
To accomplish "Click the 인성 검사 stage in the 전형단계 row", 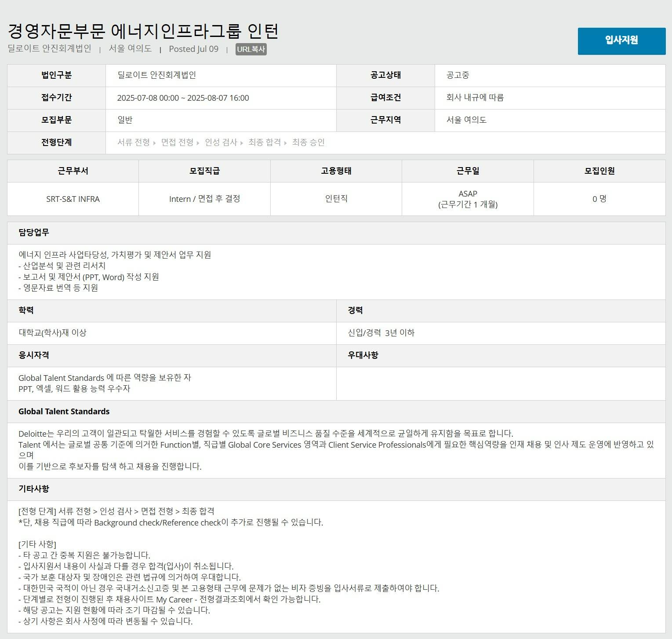I will 221,142.
